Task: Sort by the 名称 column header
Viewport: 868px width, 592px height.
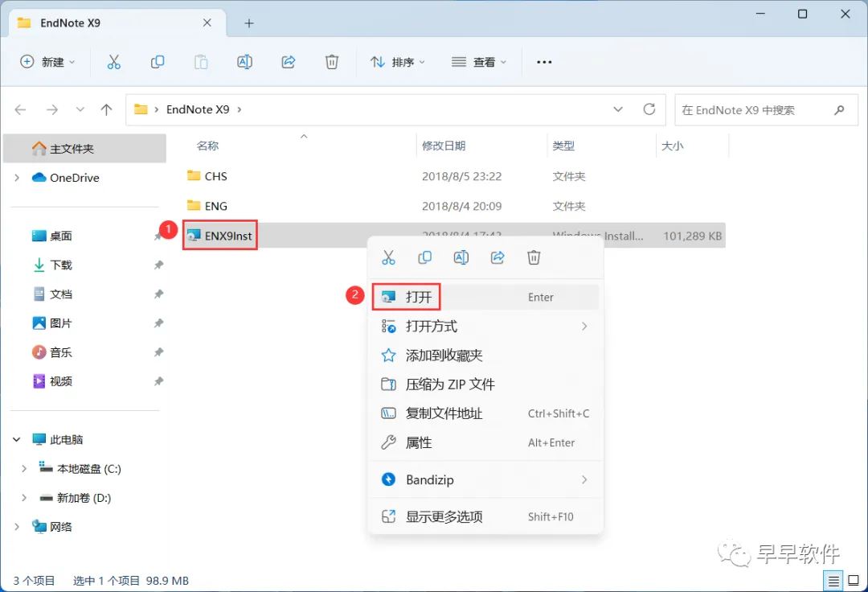Action: click(x=207, y=146)
